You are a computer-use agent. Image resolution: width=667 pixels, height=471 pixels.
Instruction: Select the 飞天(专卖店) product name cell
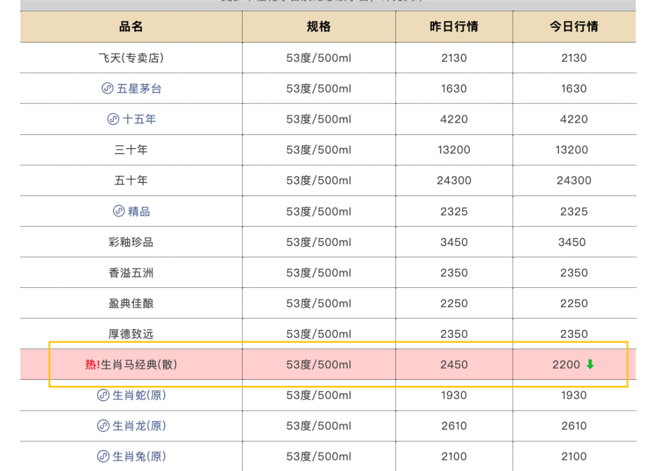(x=131, y=58)
